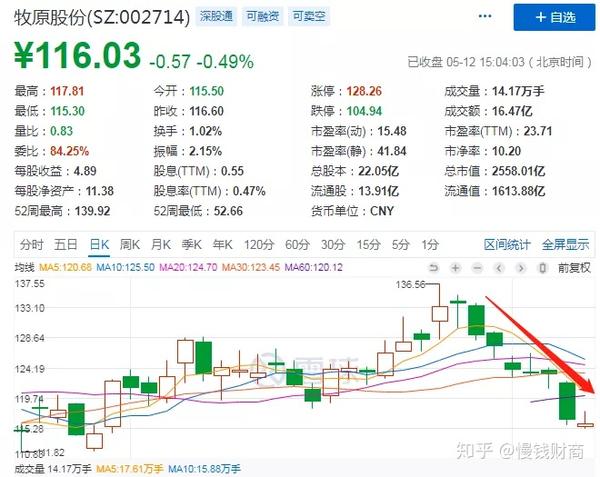Click the current price ¥116.03
600x477 pixels.
click(x=78, y=56)
